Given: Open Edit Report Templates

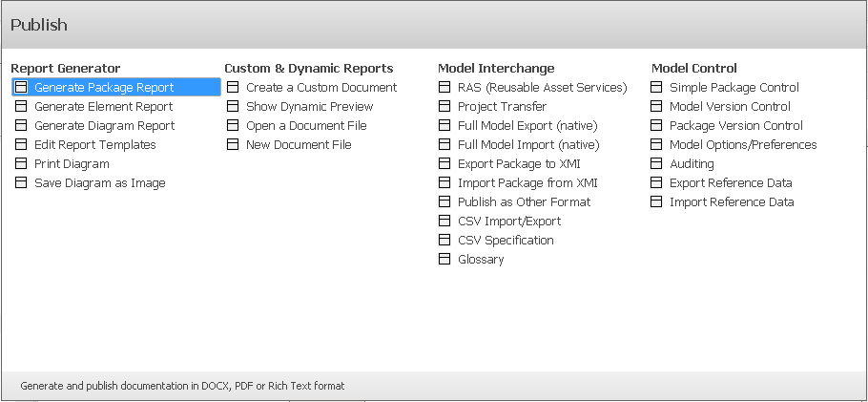Looking at the screenshot, I should point(94,144).
